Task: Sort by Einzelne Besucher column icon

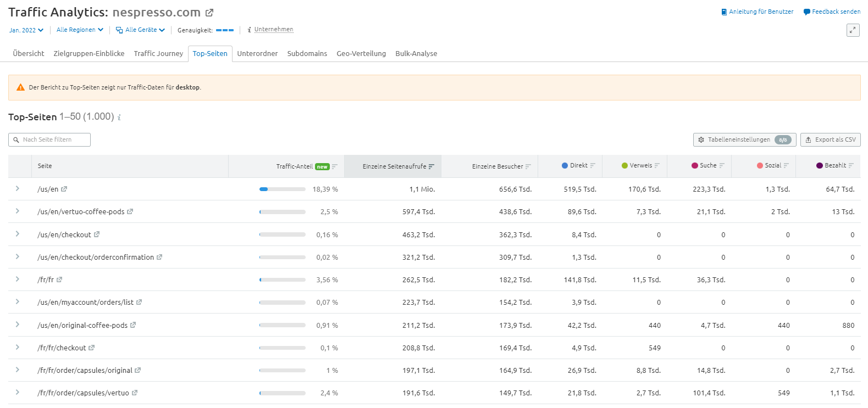Action: tap(528, 166)
